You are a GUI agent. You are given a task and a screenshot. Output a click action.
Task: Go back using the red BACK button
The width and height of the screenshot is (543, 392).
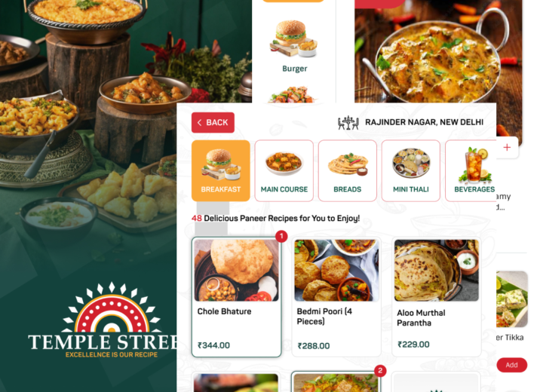(x=213, y=123)
